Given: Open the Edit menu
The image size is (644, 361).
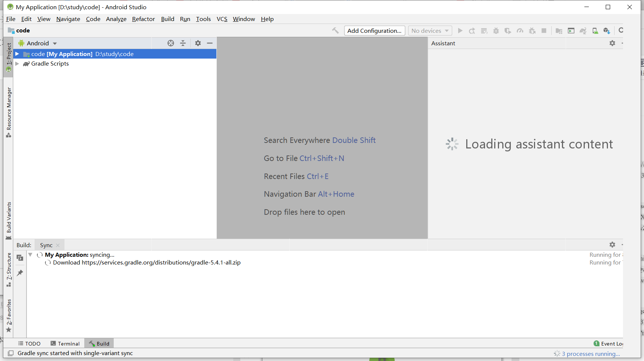Looking at the screenshot, I should coord(26,19).
